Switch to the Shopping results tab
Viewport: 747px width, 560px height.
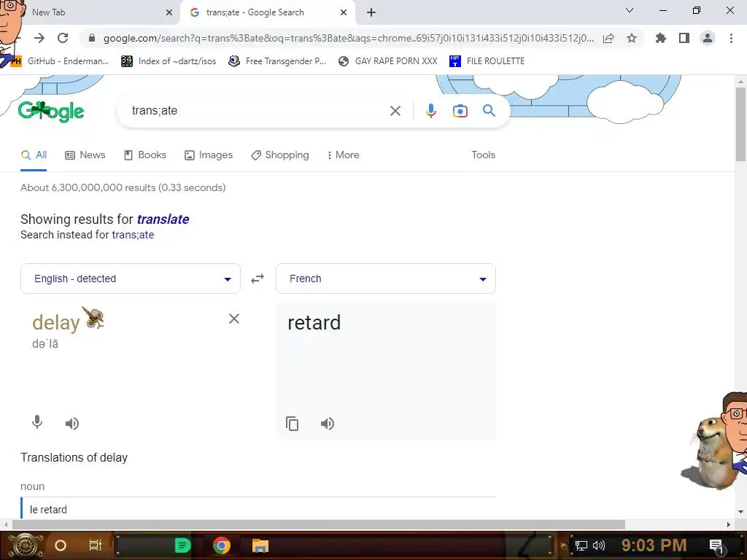280,155
